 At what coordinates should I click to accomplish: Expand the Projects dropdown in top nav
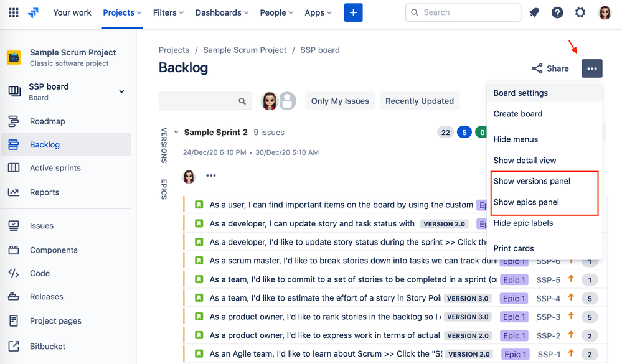[x=122, y=12]
